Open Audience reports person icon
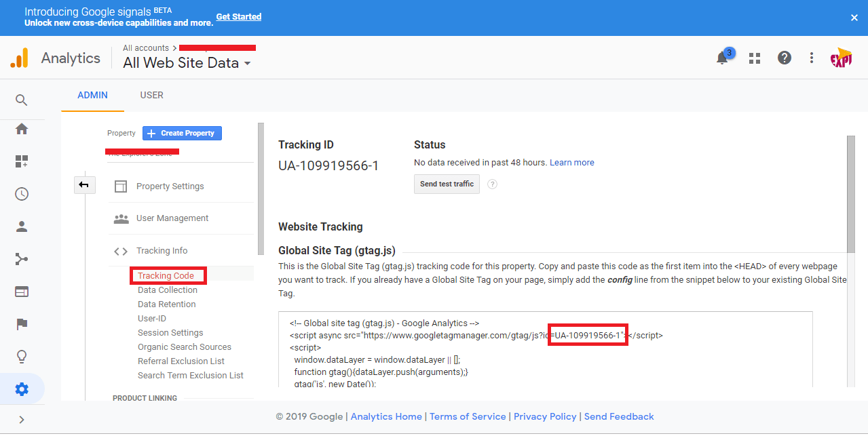 point(22,227)
